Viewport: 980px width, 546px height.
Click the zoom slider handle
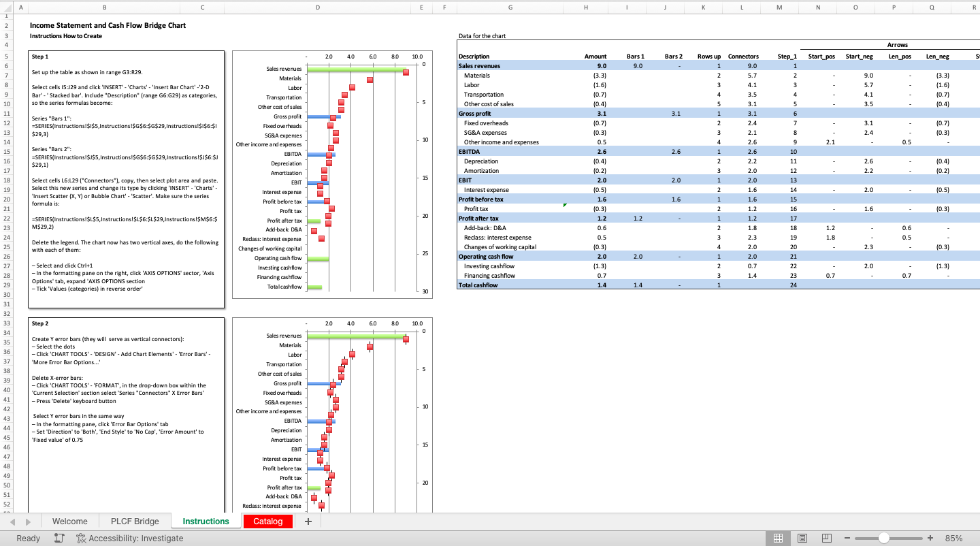click(883, 538)
